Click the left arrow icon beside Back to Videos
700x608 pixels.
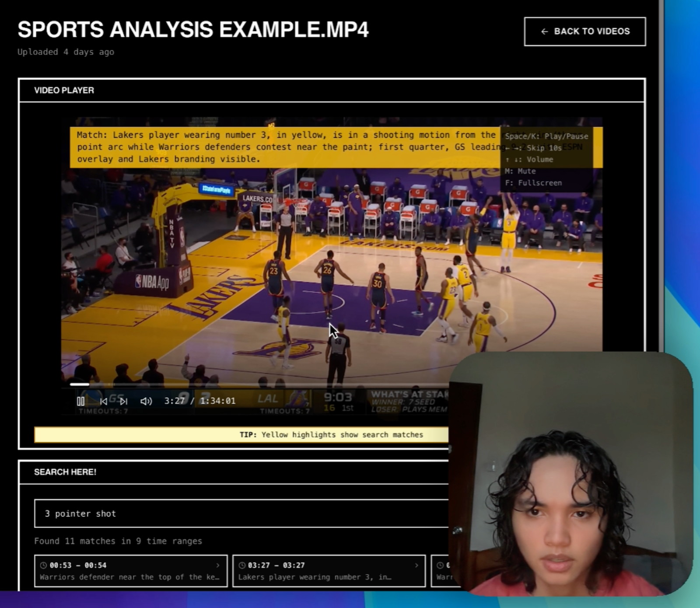tap(544, 31)
